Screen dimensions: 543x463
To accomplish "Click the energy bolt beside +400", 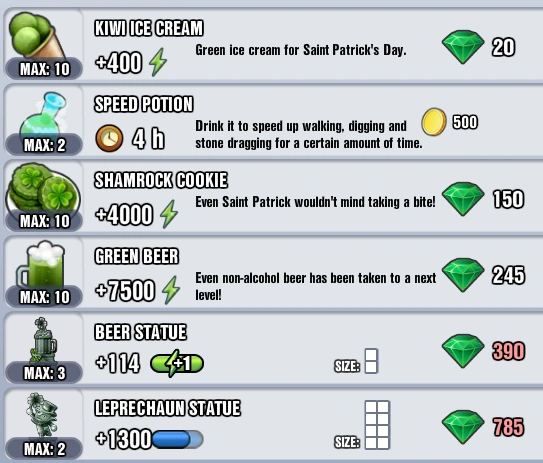I will [158, 62].
